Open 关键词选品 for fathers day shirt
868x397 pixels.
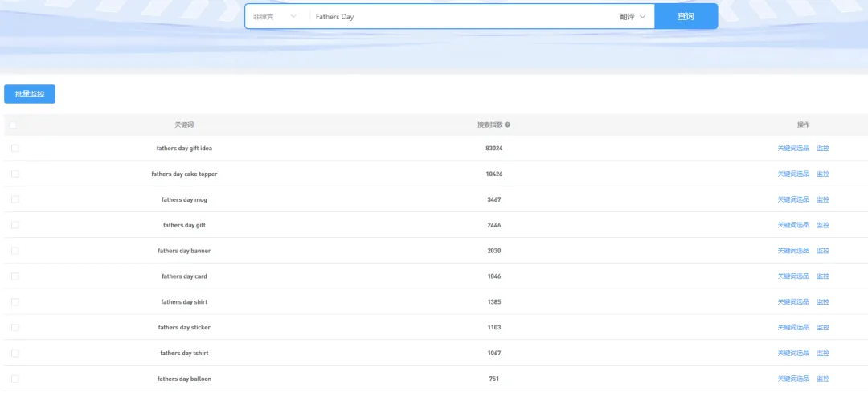793,301
